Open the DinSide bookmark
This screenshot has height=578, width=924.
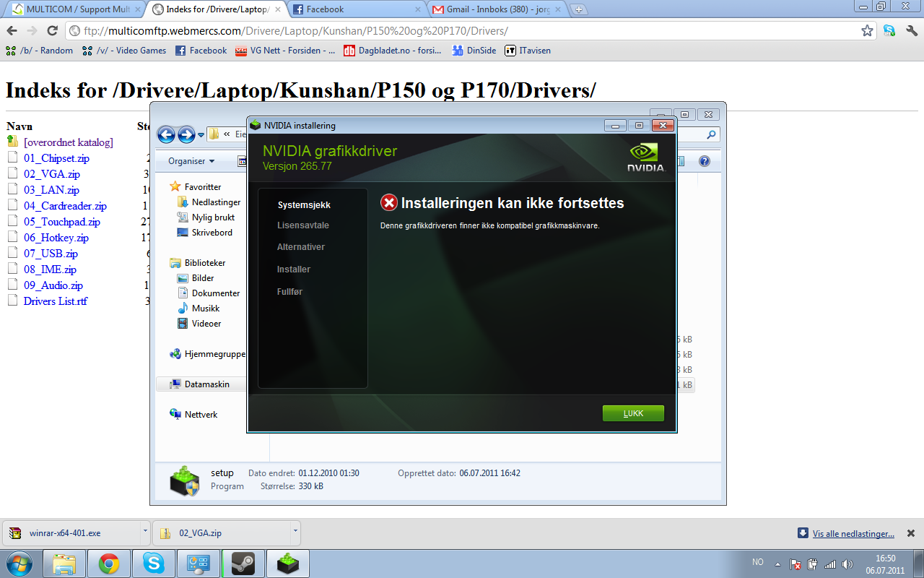pos(474,51)
